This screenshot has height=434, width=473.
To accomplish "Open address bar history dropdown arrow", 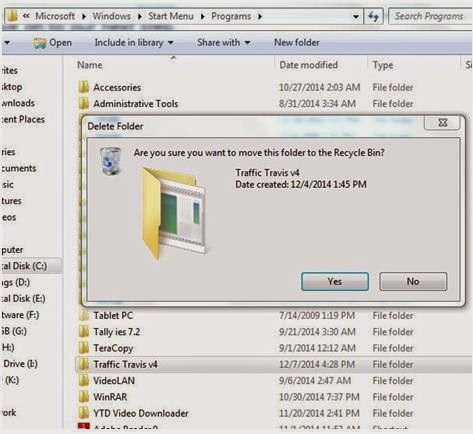I will click(x=356, y=16).
